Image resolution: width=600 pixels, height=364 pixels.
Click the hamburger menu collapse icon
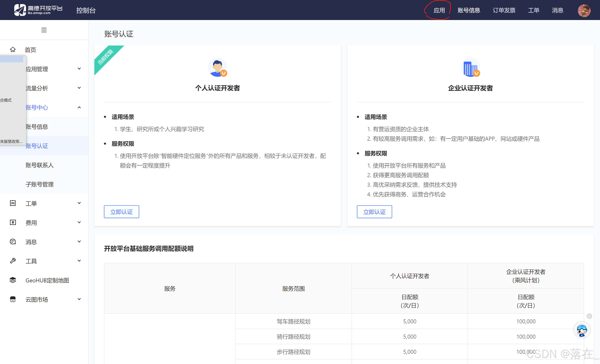coord(44,30)
